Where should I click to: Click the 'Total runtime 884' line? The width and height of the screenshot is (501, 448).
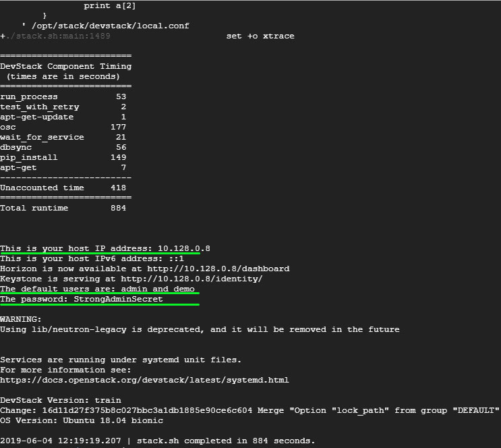[x=63, y=208]
